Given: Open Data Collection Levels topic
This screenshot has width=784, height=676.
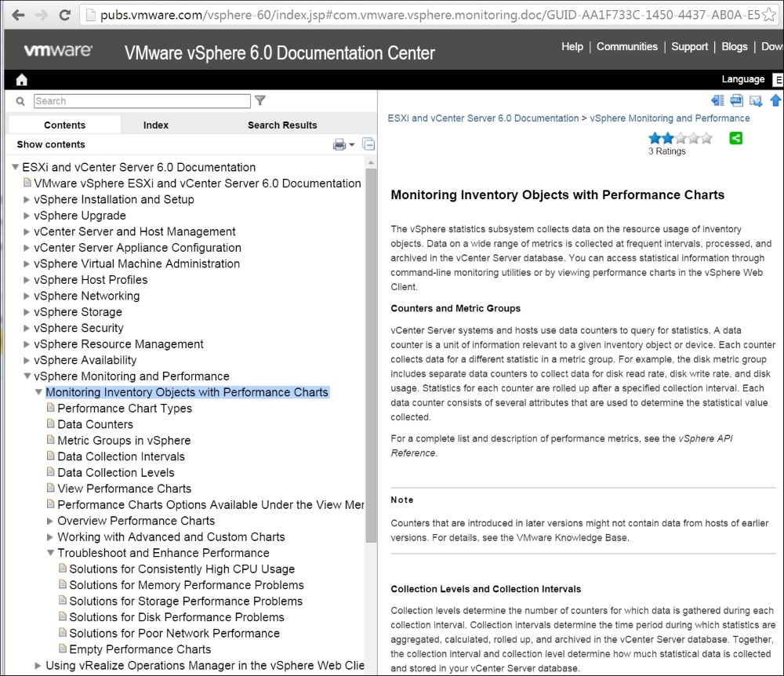Looking at the screenshot, I should tap(116, 473).
